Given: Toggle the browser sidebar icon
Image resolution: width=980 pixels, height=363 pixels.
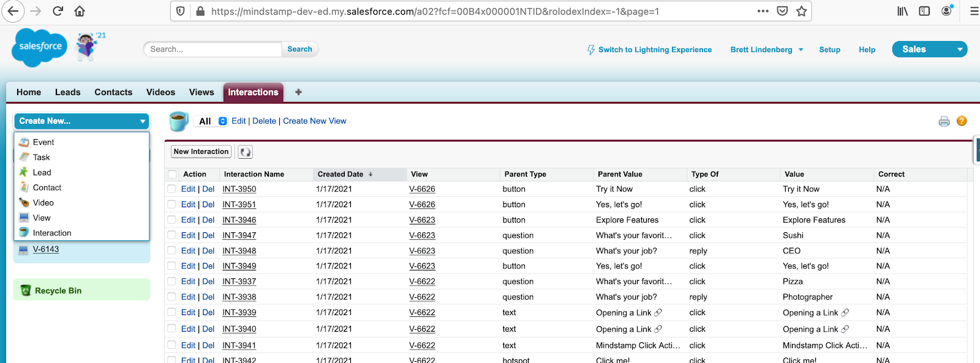Looking at the screenshot, I should 924,11.
